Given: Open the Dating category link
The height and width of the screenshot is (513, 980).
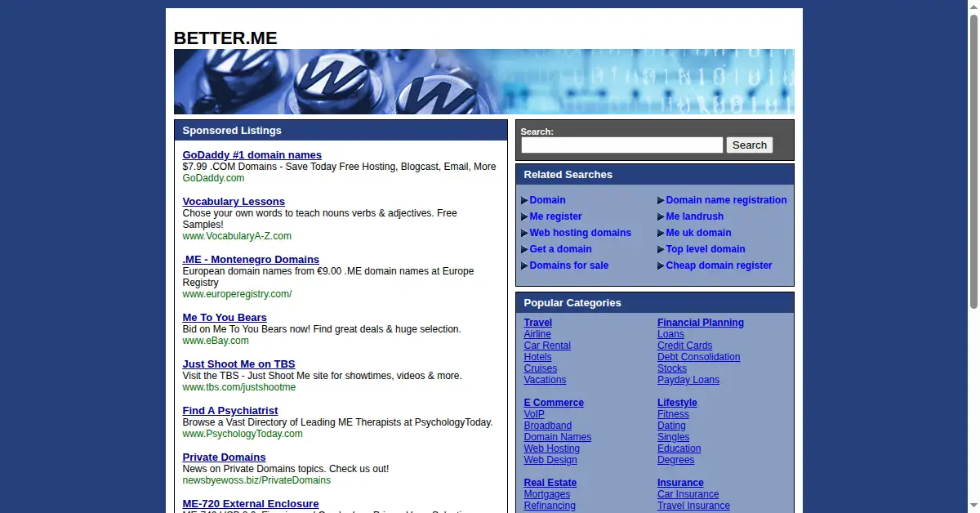Looking at the screenshot, I should (671, 426).
